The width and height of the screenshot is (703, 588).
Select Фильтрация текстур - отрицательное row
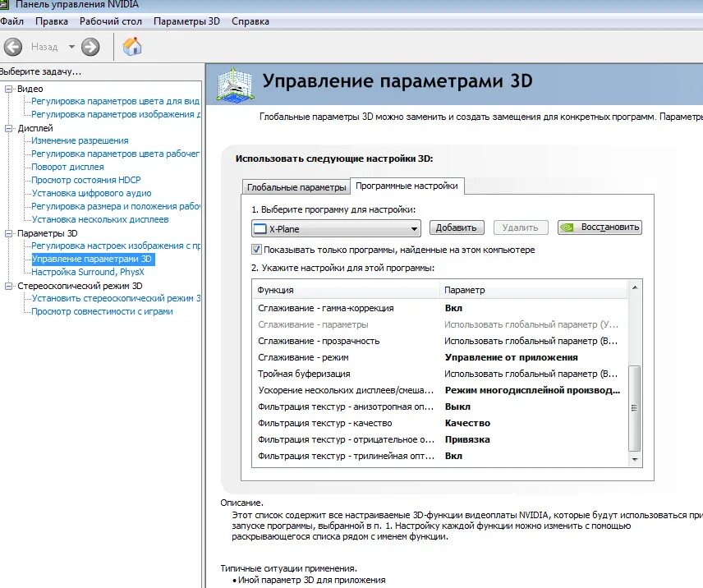click(x=440, y=439)
